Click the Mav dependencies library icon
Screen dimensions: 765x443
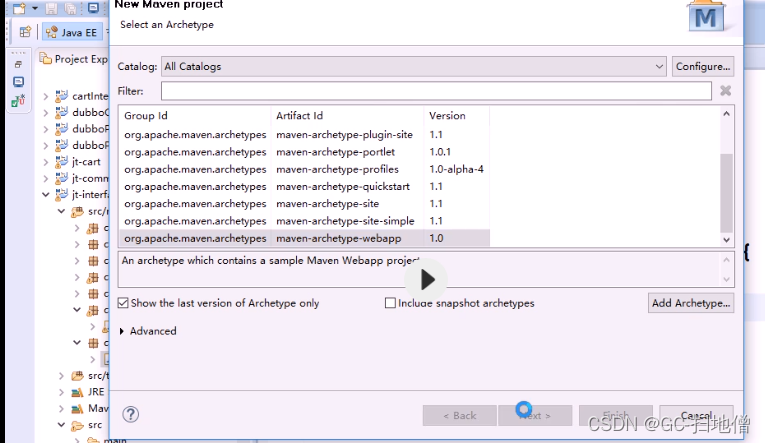pyautogui.click(x=77, y=408)
